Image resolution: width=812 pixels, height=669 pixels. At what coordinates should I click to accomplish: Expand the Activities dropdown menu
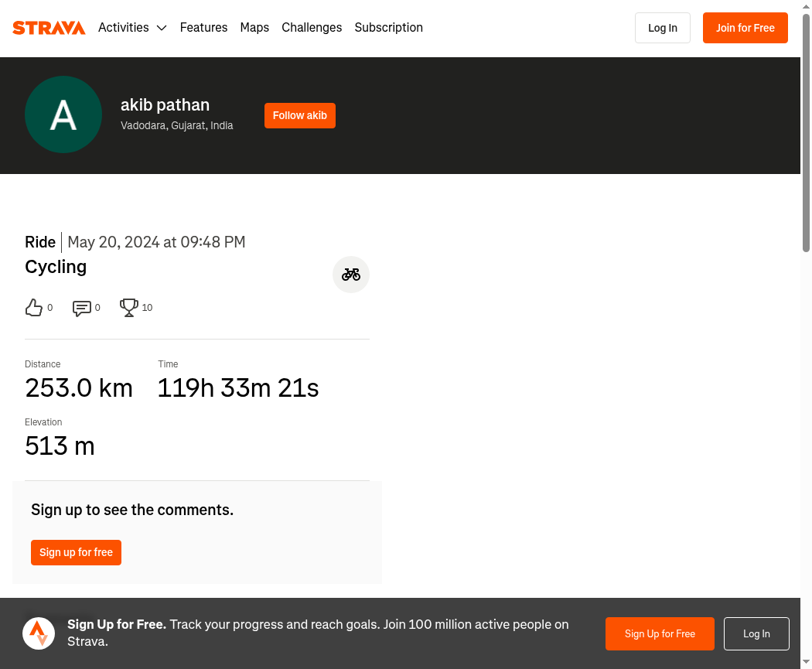(x=132, y=27)
